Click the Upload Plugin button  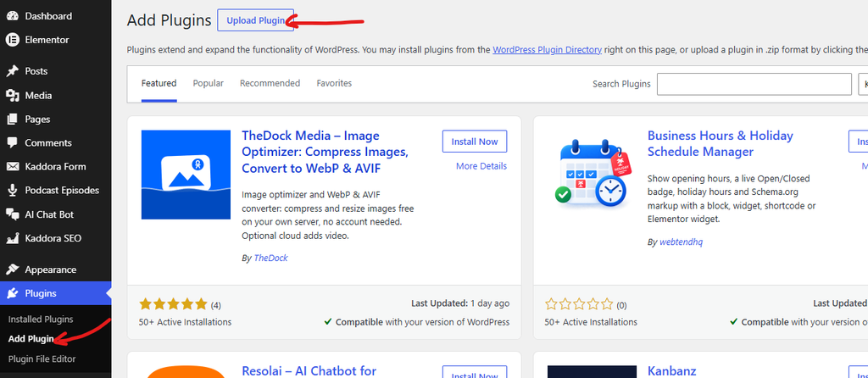(x=256, y=20)
